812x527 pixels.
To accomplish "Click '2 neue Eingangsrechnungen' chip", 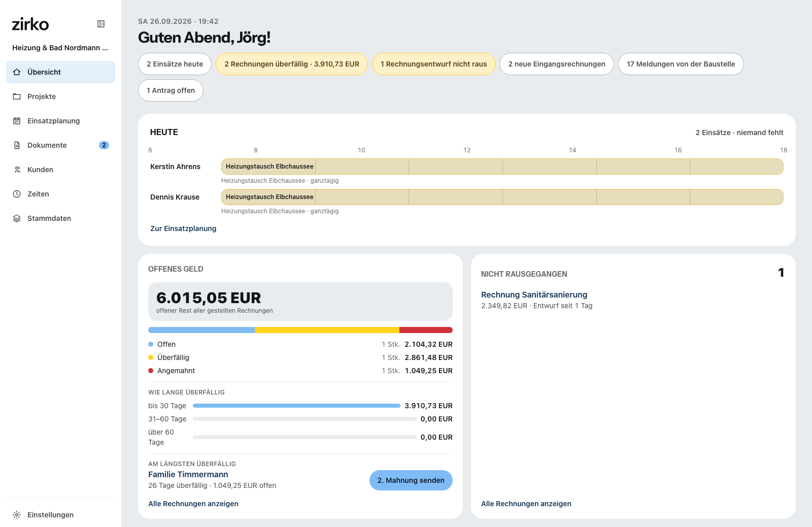I will 557,64.
